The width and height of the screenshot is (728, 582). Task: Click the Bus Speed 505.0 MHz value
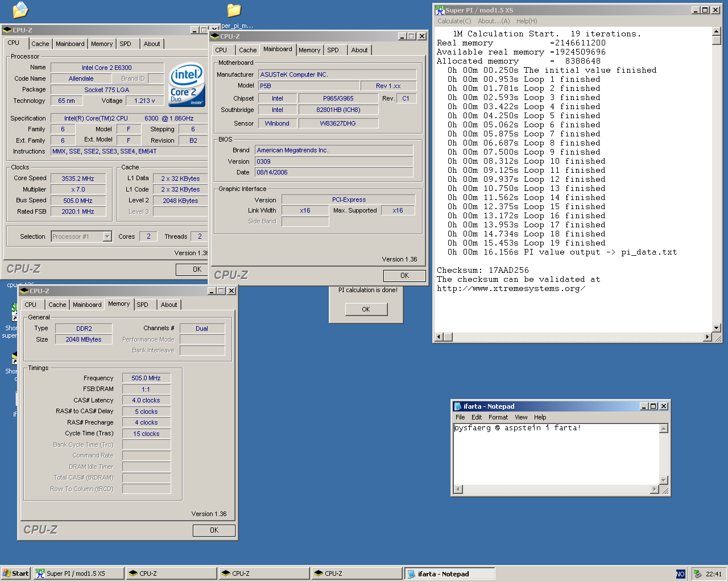point(78,201)
